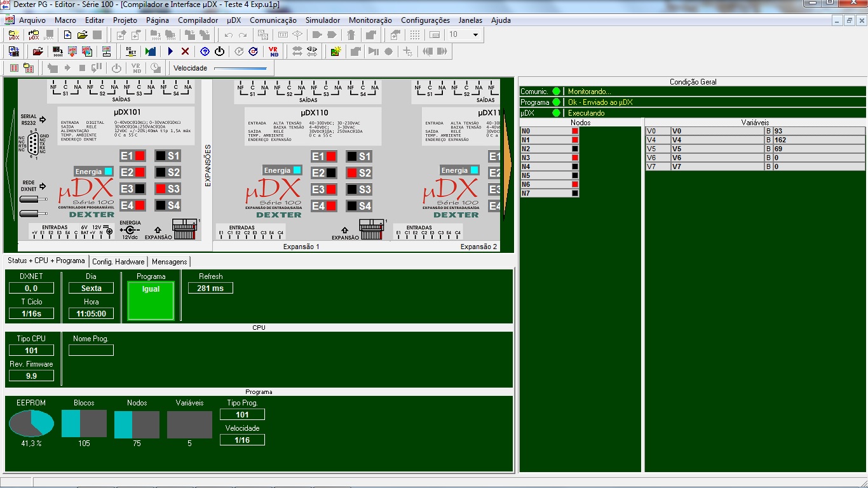Toggle input E4 on the µDX101 module
Image resolution: width=868 pixels, height=488 pixels.
click(x=140, y=205)
